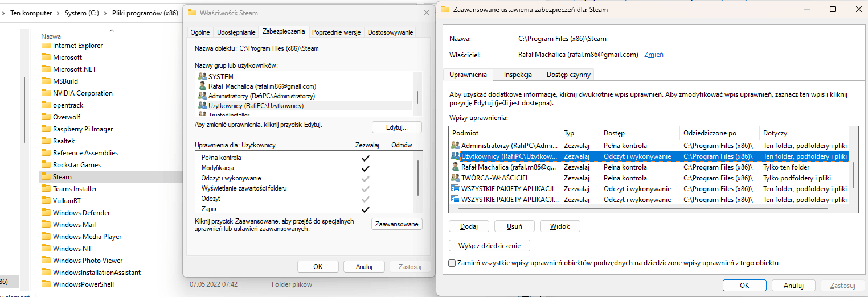This screenshot has height=297, width=868.
Task: Click Widok button in advanced settings
Action: pos(560,226)
